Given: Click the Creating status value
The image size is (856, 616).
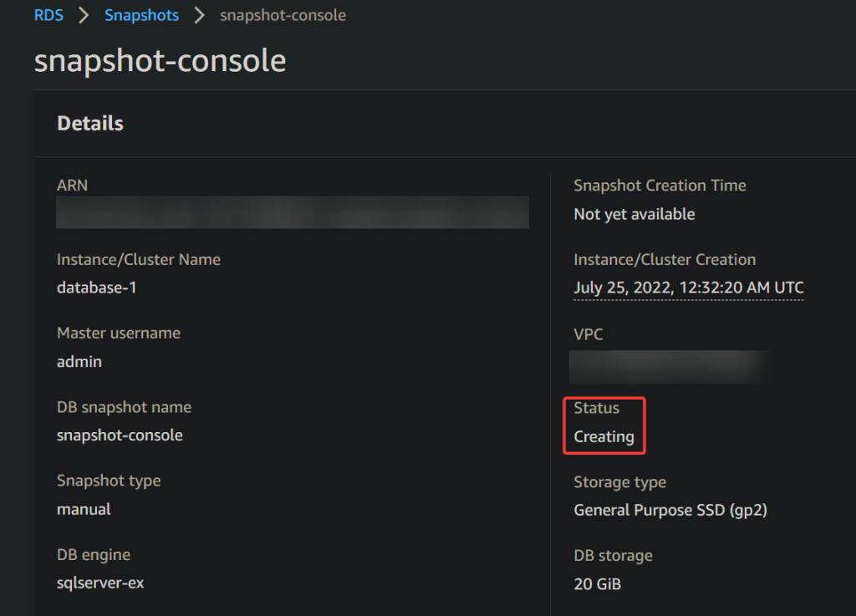Looking at the screenshot, I should point(604,437).
